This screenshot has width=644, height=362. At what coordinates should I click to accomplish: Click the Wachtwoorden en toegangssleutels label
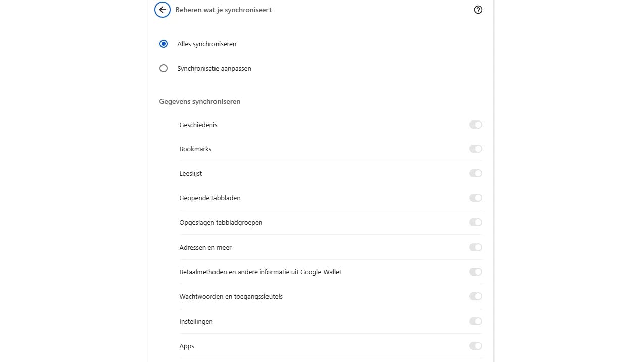[x=231, y=296]
